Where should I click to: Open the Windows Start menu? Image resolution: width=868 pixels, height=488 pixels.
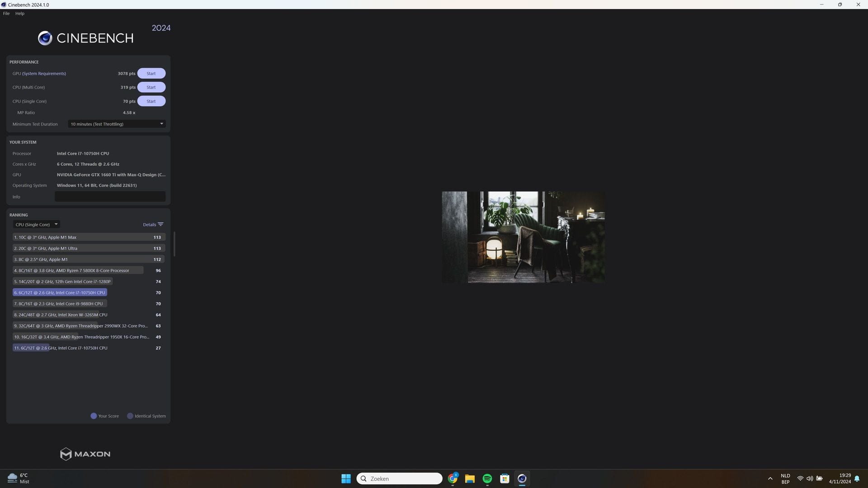(x=346, y=479)
